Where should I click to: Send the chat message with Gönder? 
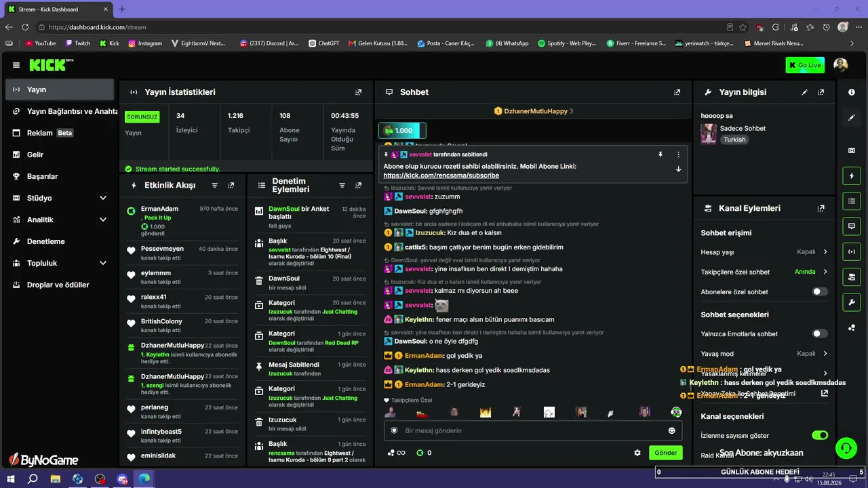click(x=665, y=453)
